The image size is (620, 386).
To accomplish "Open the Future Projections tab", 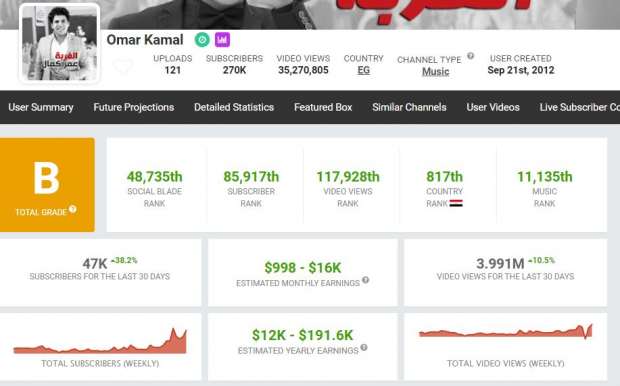I will [x=134, y=107].
